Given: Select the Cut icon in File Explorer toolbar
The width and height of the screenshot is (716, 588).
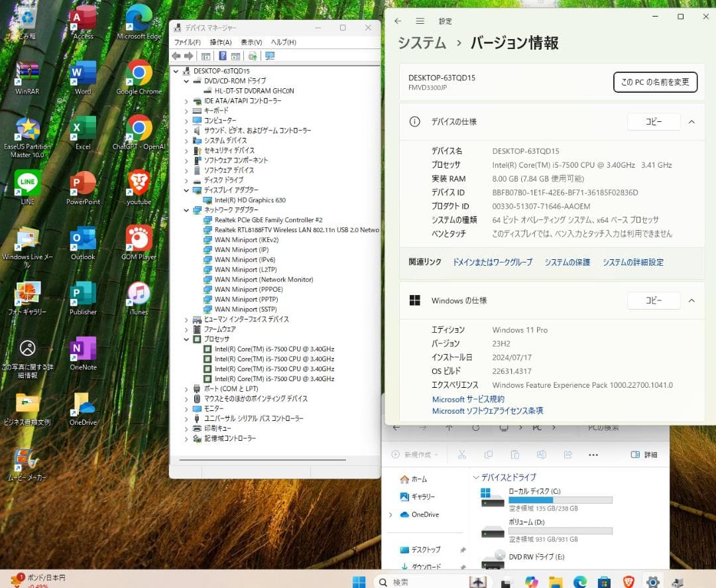Looking at the screenshot, I should pyautogui.click(x=462, y=455).
